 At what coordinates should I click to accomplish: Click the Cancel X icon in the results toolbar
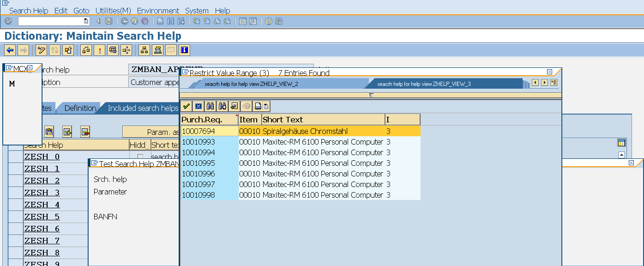point(199,106)
